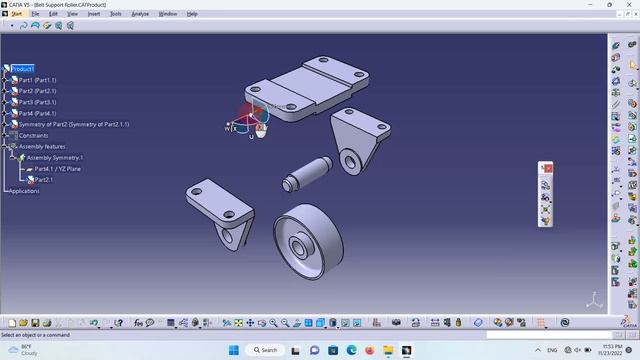Open the Window menu
Viewport: 640px width, 360px height.
168,14
